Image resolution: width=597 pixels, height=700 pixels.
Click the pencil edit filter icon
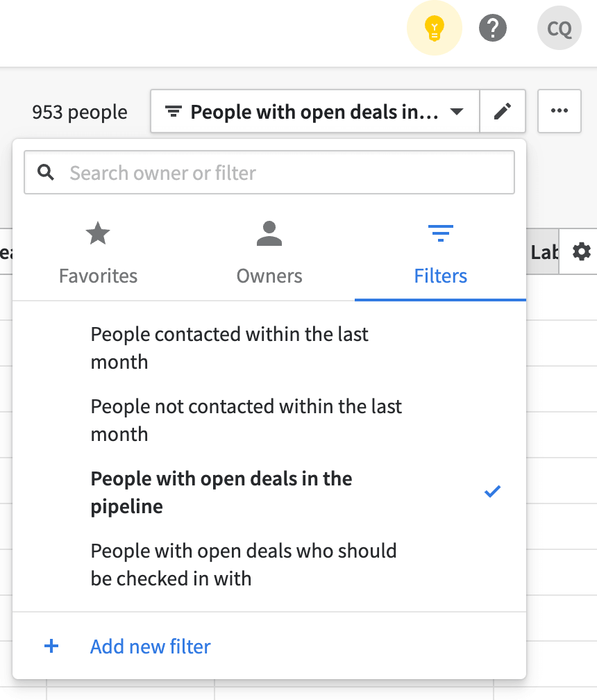[x=503, y=111]
